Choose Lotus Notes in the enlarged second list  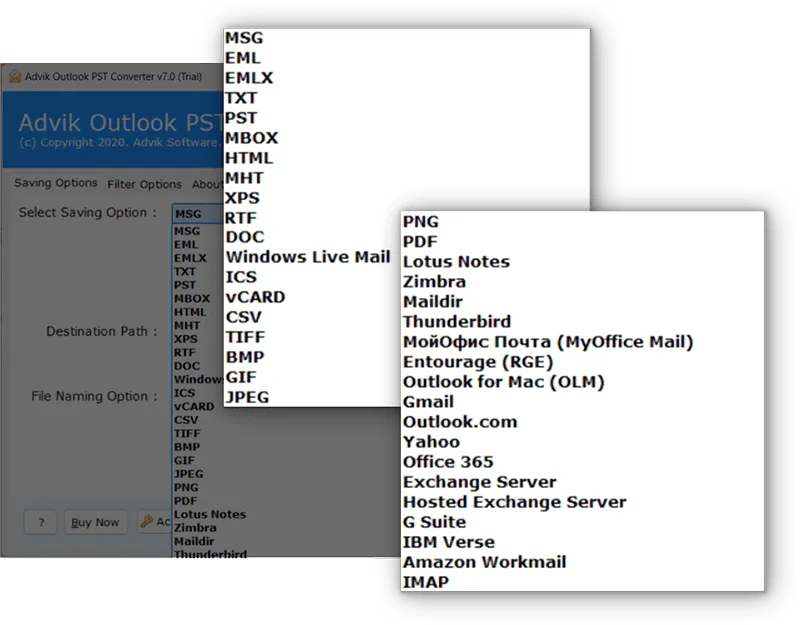pyautogui.click(x=456, y=262)
